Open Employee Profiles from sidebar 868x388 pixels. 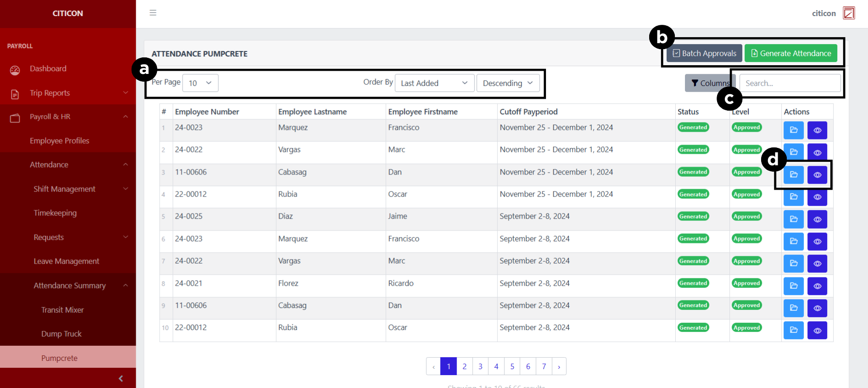(60, 141)
